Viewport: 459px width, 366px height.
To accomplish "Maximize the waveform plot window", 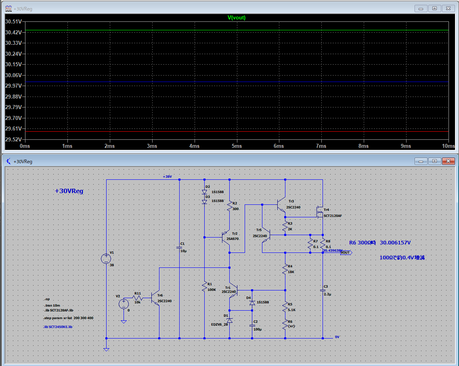I will pyautogui.click(x=434, y=8).
